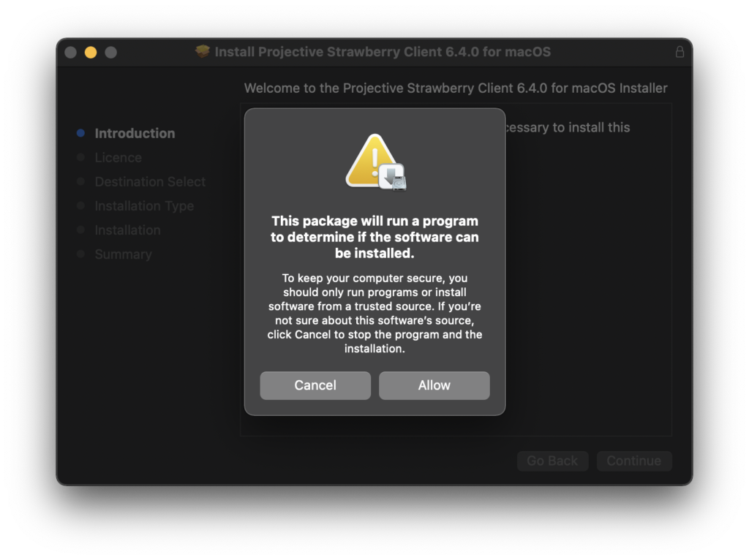
Task: Click the dimmed Go Back button
Action: tap(552, 461)
